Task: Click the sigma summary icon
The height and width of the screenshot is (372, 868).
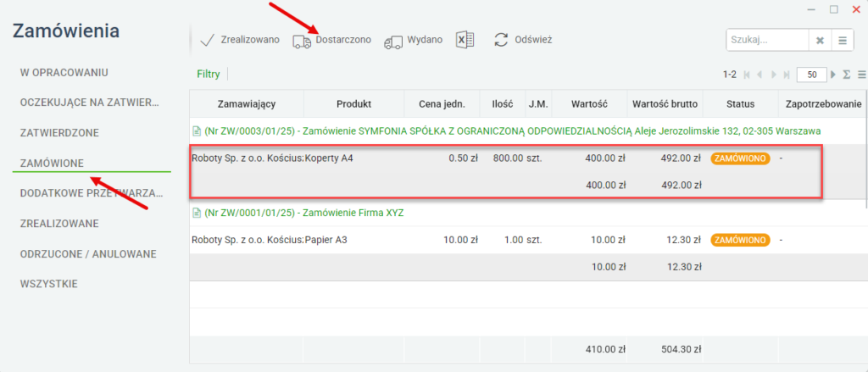Action: (x=847, y=75)
